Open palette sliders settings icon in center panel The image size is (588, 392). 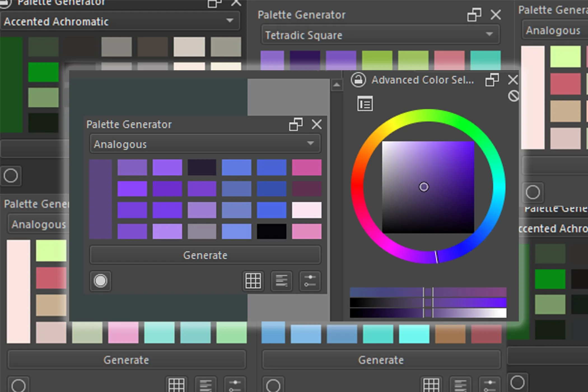point(310,281)
